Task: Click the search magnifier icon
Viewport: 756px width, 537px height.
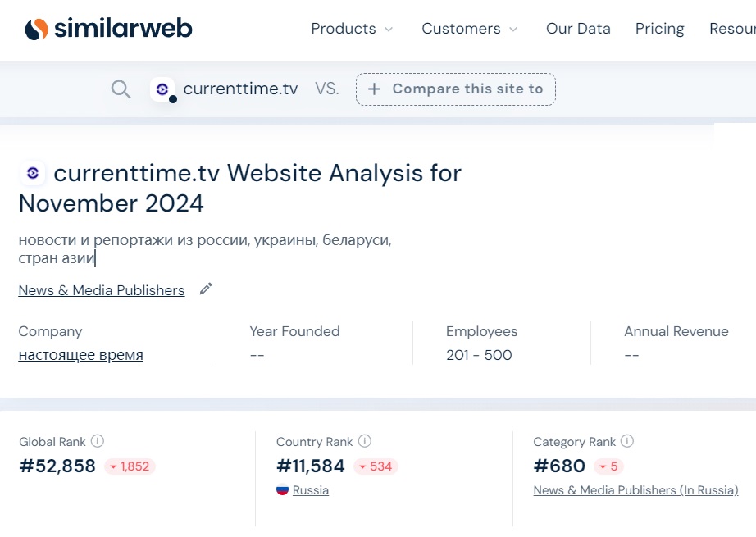Action: point(121,89)
